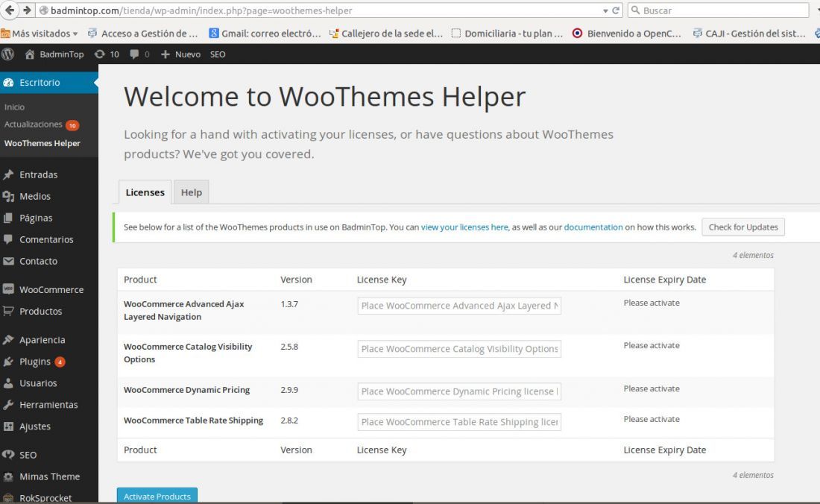The width and height of the screenshot is (820, 504).
Task: Click the Escritorio dashboard icon in sidebar
Action: [x=8, y=83]
